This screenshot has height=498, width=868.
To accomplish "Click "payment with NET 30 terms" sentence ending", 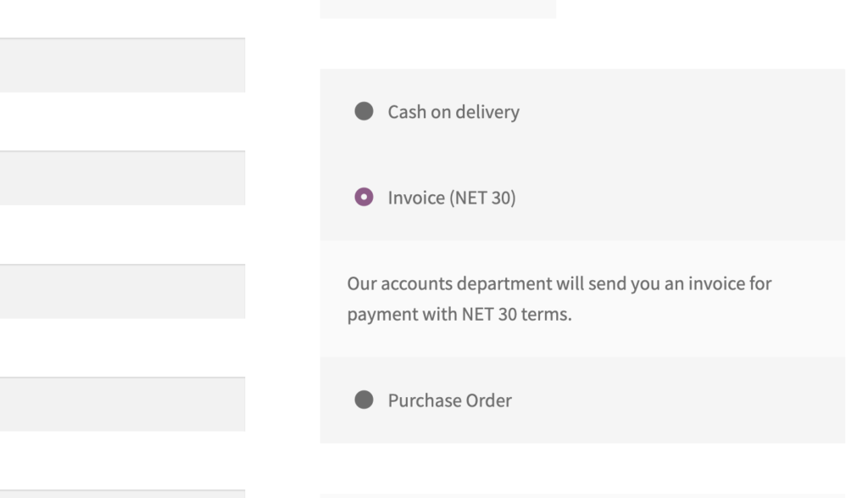I will (x=459, y=314).
